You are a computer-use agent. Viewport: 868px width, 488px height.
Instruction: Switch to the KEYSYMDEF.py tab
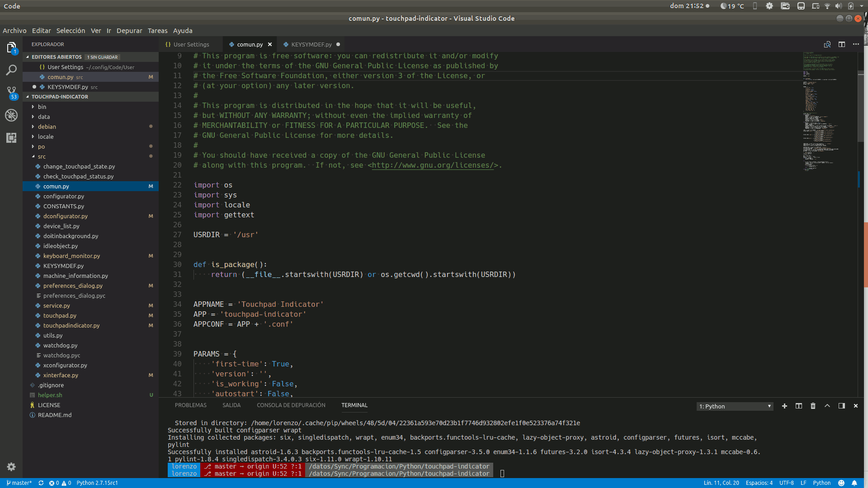(x=311, y=44)
